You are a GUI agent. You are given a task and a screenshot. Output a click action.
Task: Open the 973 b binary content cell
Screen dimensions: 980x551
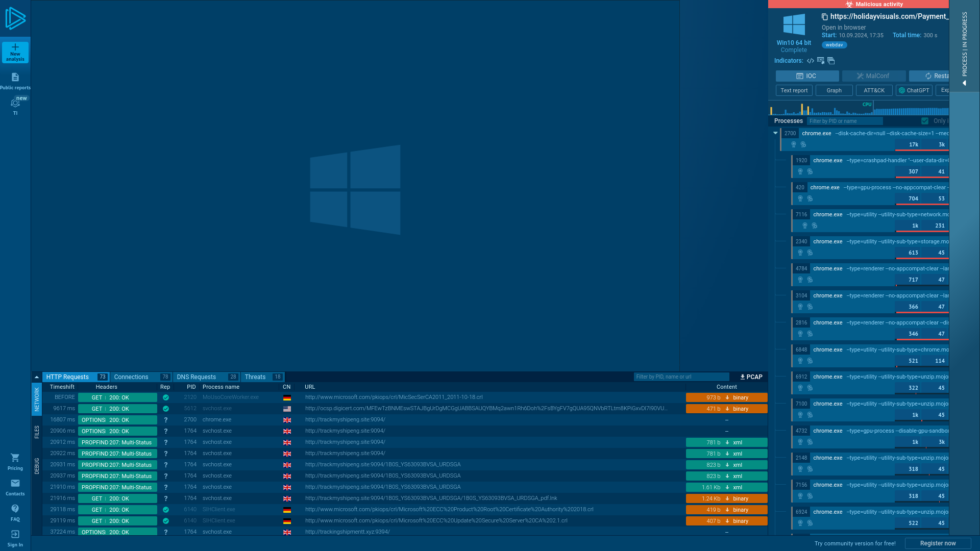click(726, 397)
